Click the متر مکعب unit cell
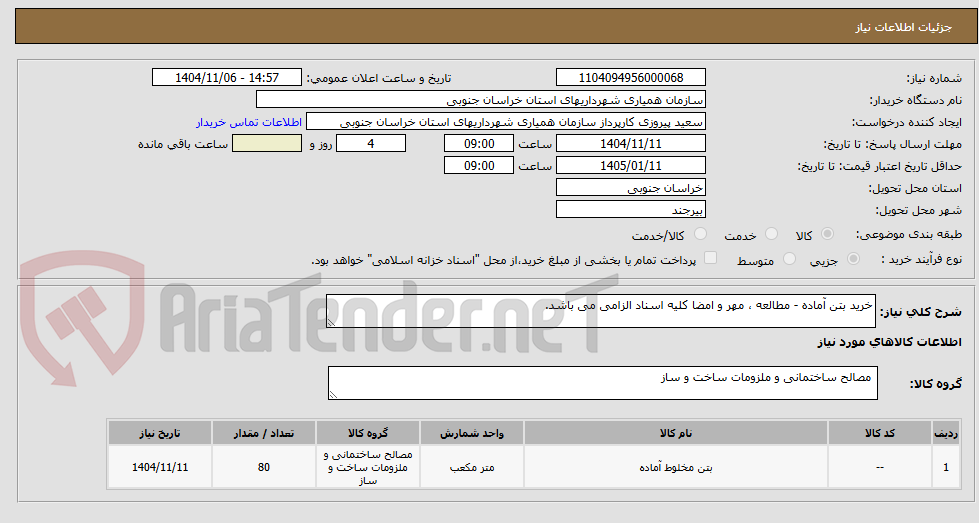The height and width of the screenshot is (523, 979). (472, 467)
